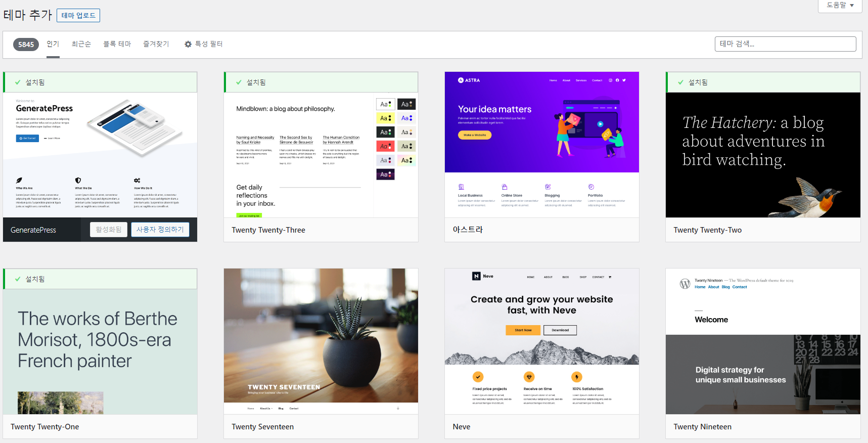Click the Twenty Seventeen theme name
868x443 pixels.
[262, 427]
